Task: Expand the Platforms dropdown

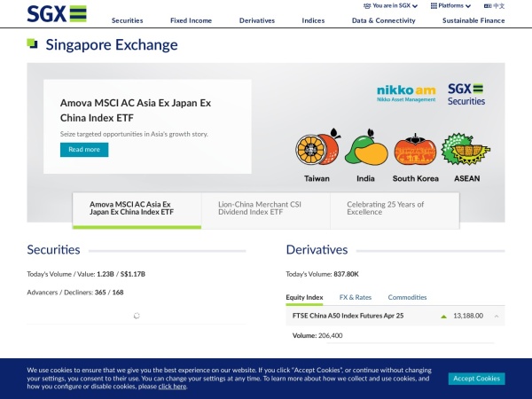Action: (x=450, y=6)
